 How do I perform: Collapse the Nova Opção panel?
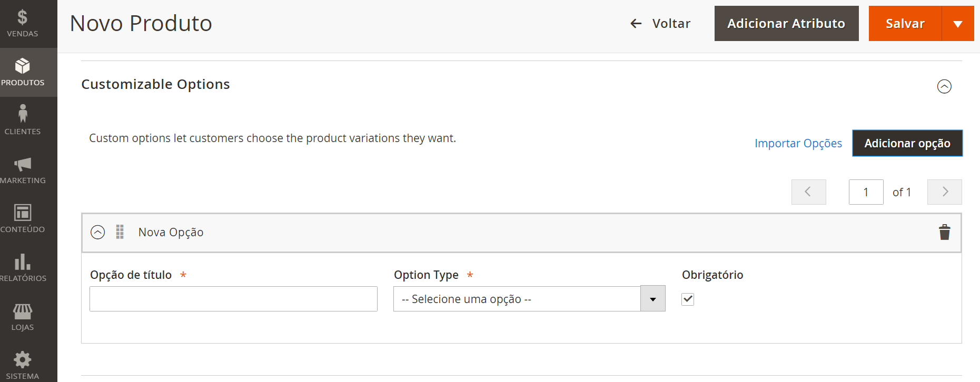point(98,232)
